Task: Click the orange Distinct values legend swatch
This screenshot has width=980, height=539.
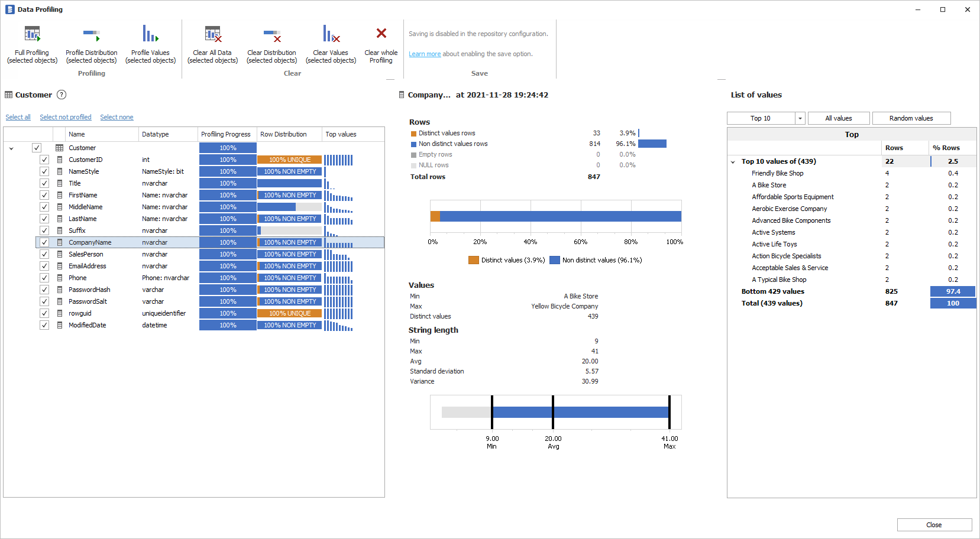Action: pyautogui.click(x=473, y=260)
